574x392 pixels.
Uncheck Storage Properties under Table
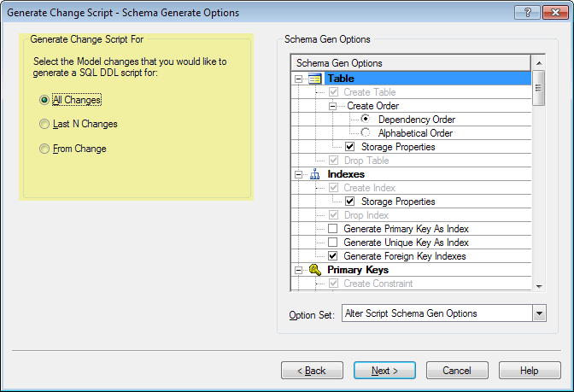pos(349,147)
